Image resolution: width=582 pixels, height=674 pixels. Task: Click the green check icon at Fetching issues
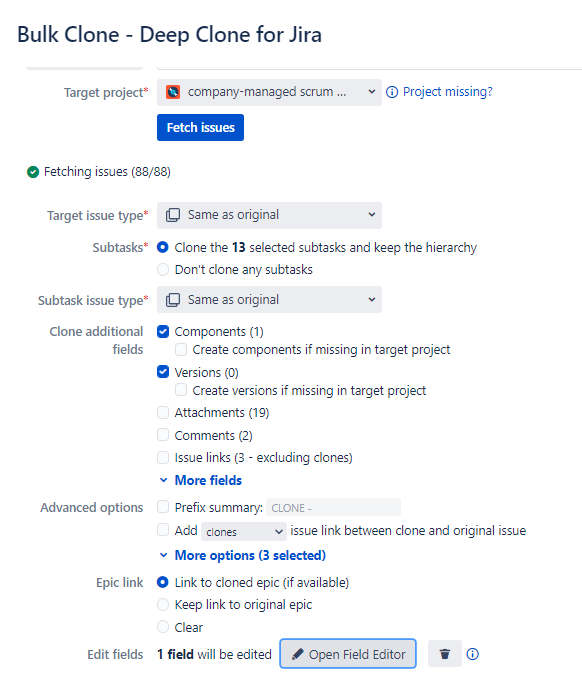pyautogui.click(x=33, y=172)
